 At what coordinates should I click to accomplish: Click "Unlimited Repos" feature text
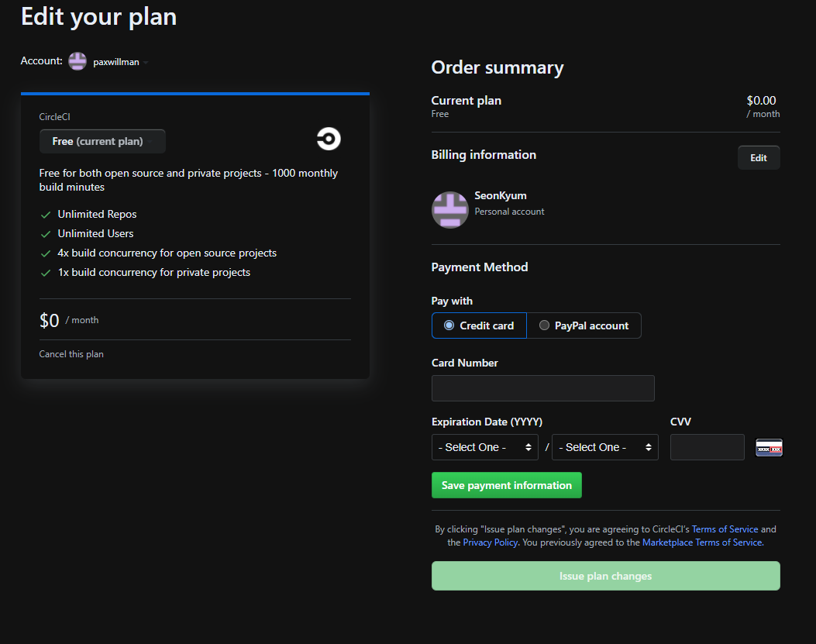point(98,214)
